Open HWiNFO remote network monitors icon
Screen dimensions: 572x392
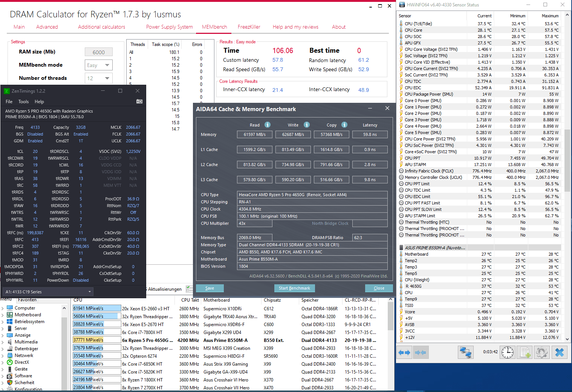point(466,352)
